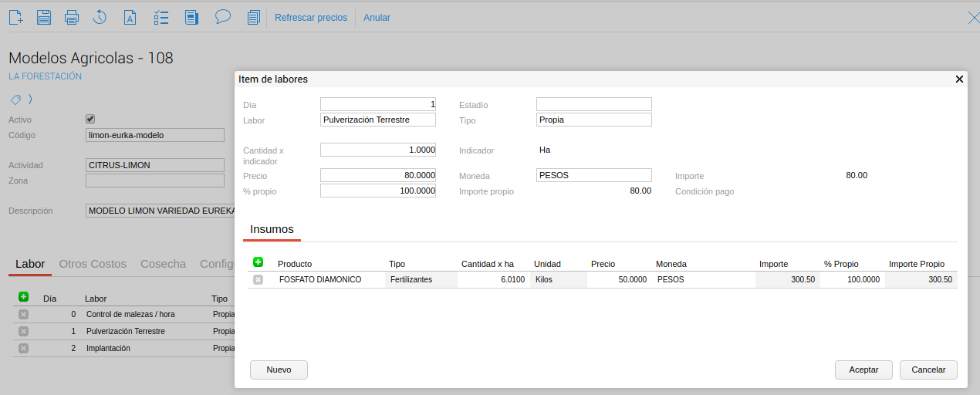
Task: Click the save floppy disk icon
Action: [x=44, y=17]
